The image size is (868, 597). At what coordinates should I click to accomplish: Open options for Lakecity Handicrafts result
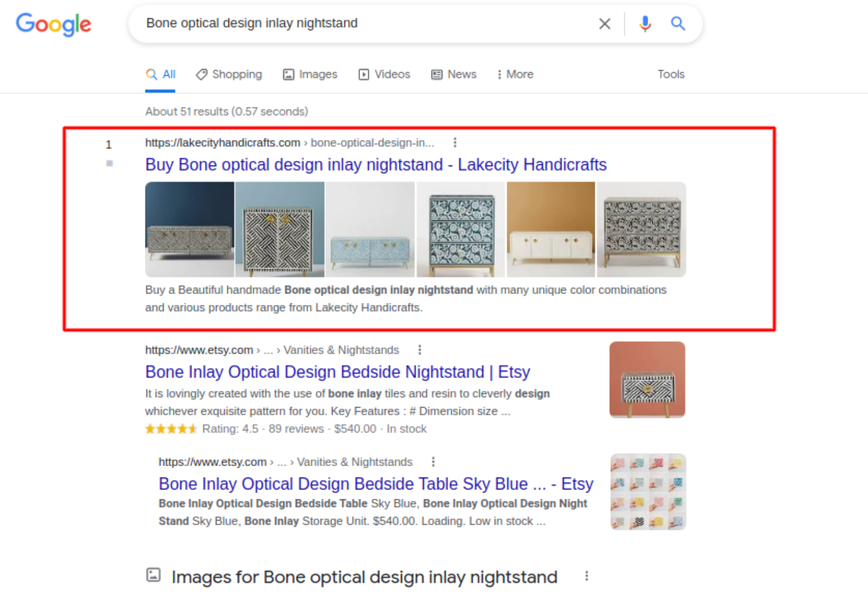click(x=455, y=143)
